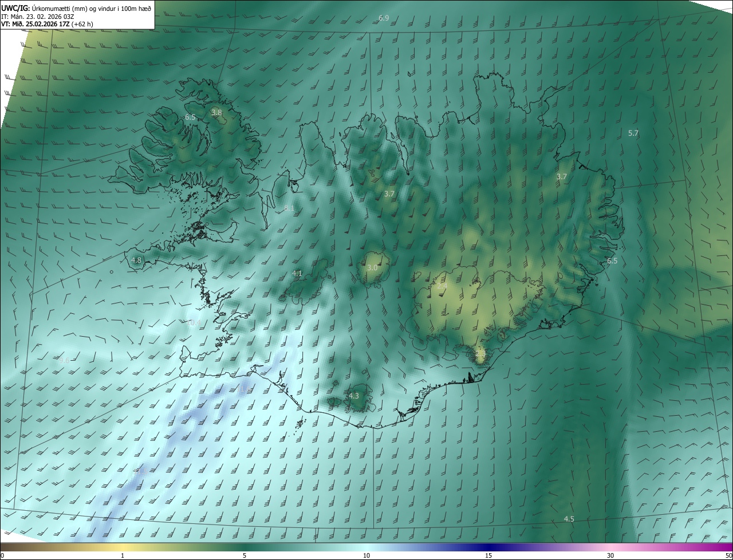Viewport: 733px width, 560px height.
Task: Click the 'VT: Mið. 25.02.2026 17Z' valid time
Action: coord(36,24)
